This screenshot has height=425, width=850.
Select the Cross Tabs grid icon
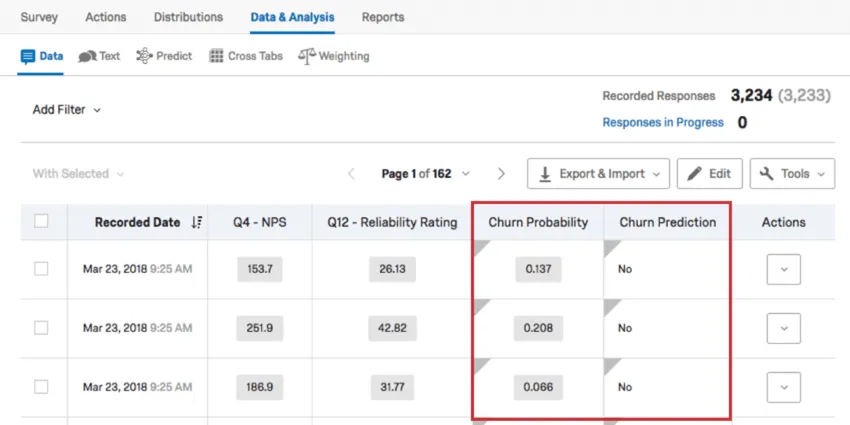pyautogui.click(x=216, y=56)
